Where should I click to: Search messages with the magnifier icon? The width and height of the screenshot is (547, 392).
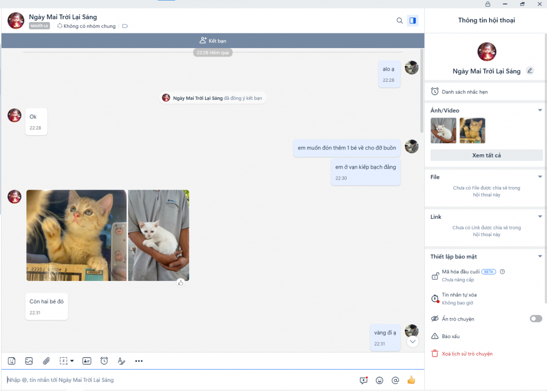pos(400,21)
